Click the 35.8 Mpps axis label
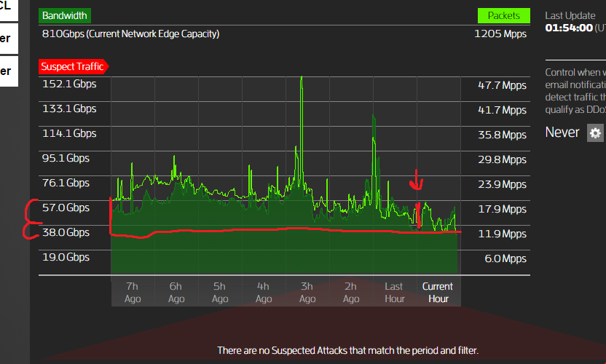This screenshot has width=606, height=364. [x=502, y=135]
